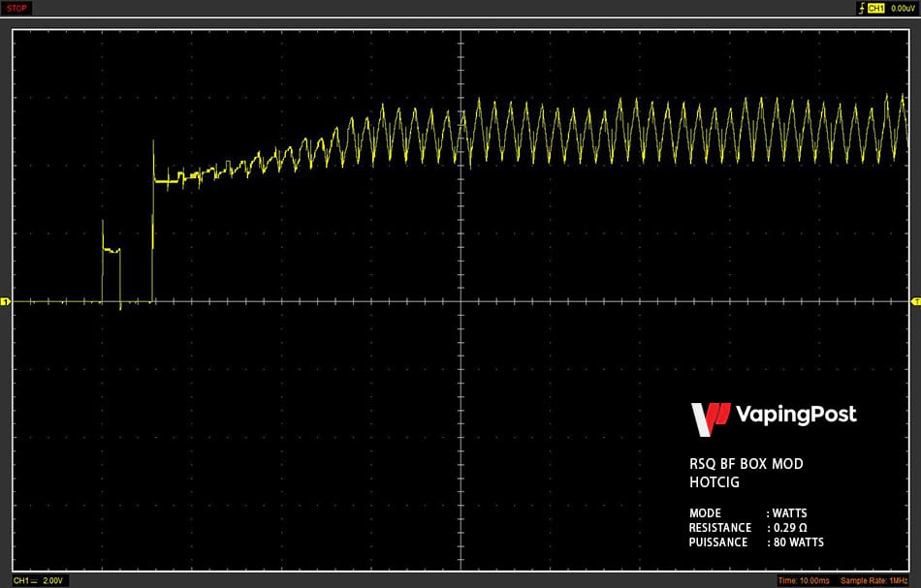Click the CH1 ground marker labeled 1

point(5,301)
